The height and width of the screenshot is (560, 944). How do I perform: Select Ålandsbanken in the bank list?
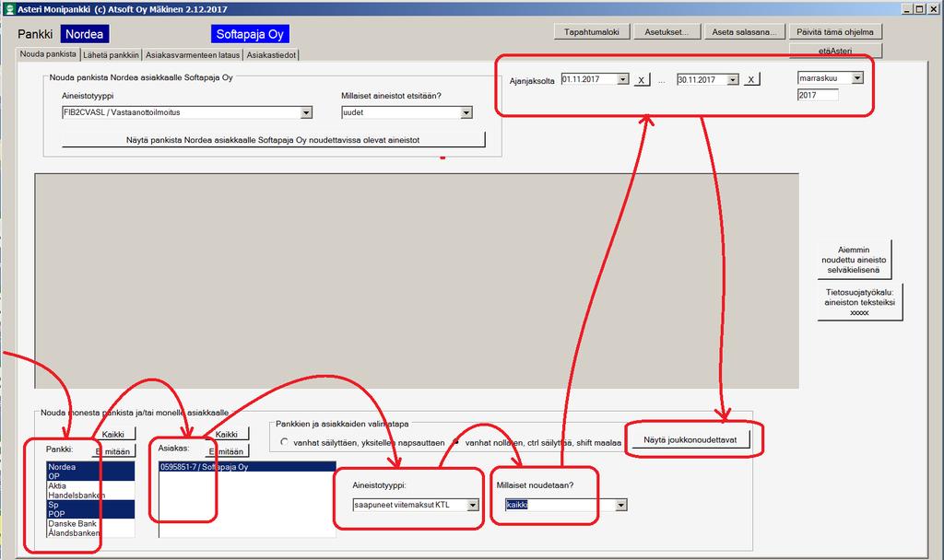coord(90,533)
